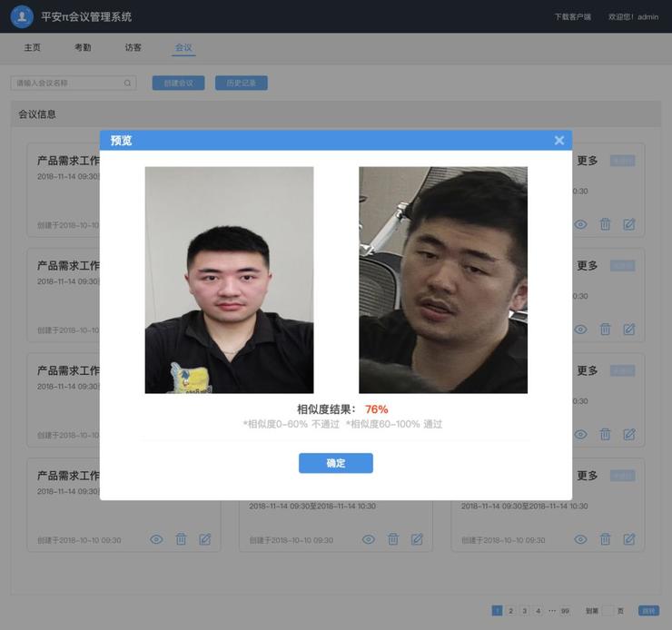The width and height of the screenshot is (672, 630).
Task: Edit the meeting in the bottom-left card
Action: coord(205,539)
